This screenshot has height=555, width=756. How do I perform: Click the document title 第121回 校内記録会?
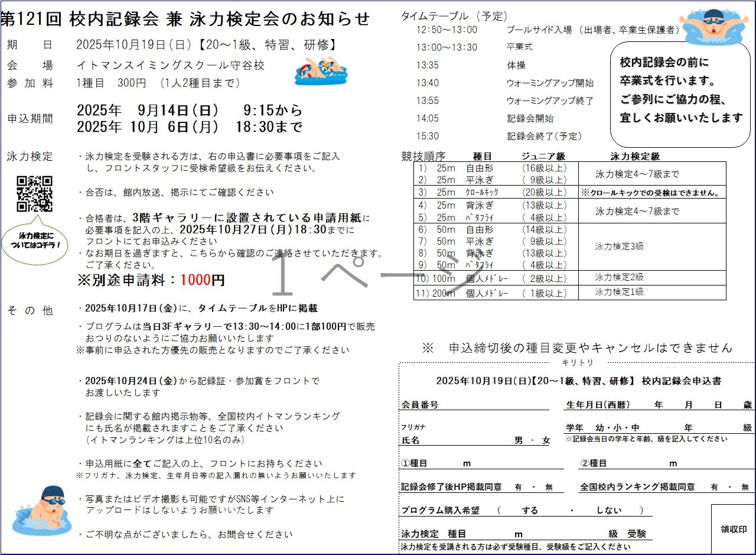point(80,19)
